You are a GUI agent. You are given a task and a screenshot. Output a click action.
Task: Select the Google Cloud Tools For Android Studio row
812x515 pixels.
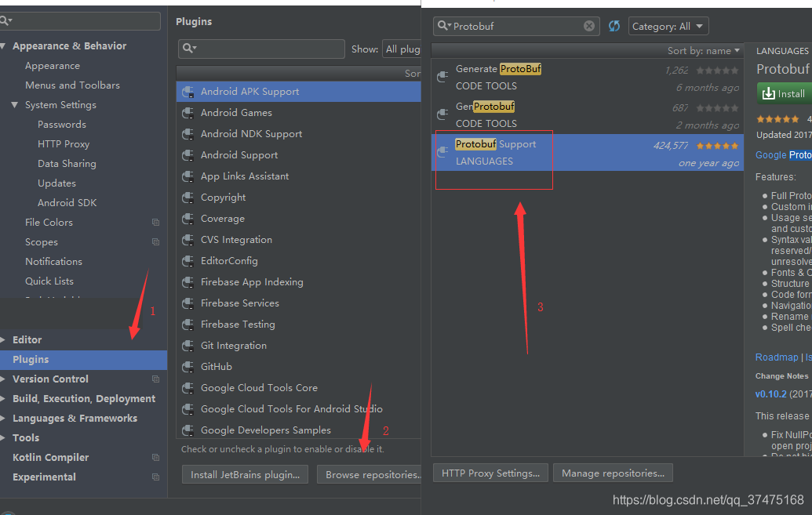coord(299,409)
